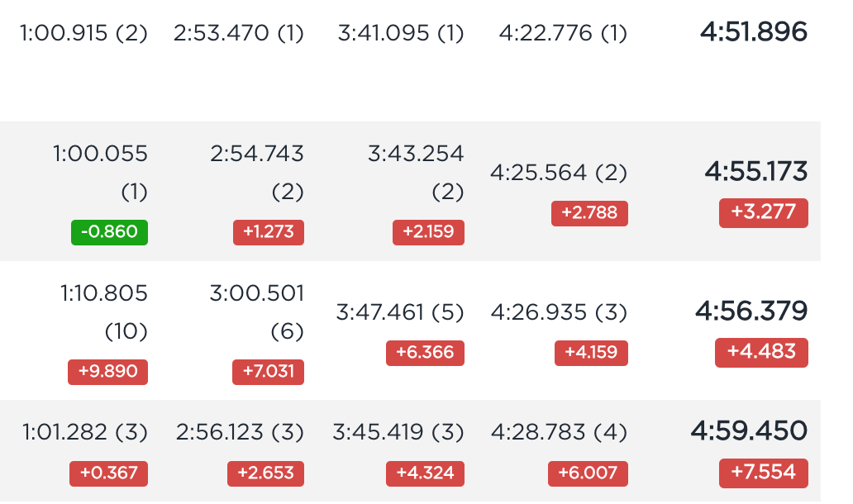The height and width of the screenshot is (504, 853).
Task: Click the +2.653 red gap badge
Action: tap(265, 473)
